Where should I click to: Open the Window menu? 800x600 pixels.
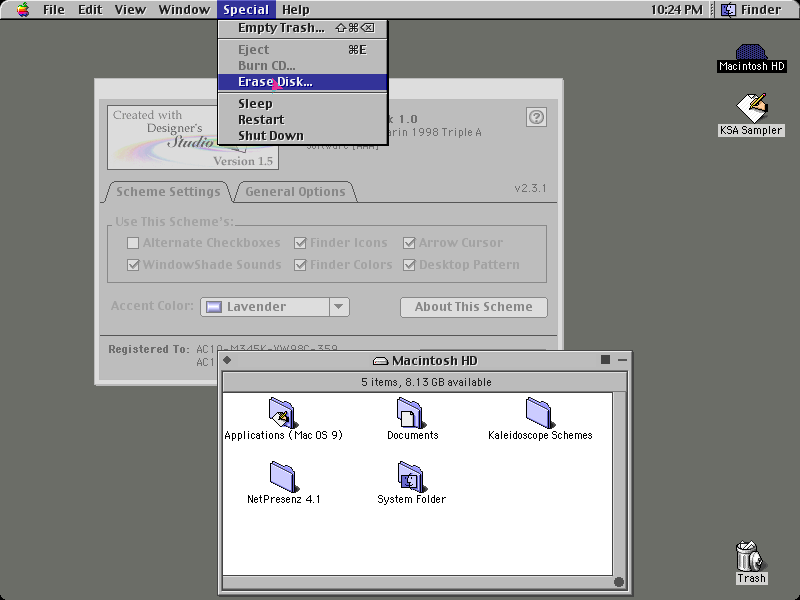point(184,10)
